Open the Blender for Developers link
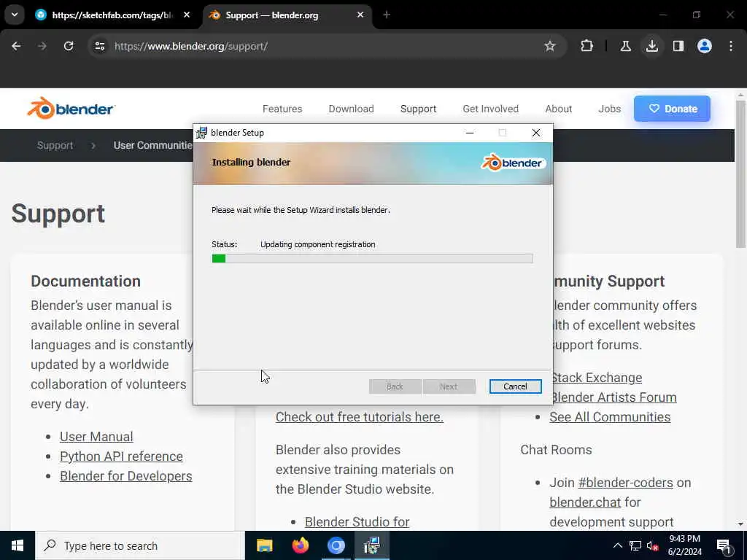Viewport: 747px width, 560px height. tap(125, 475)
